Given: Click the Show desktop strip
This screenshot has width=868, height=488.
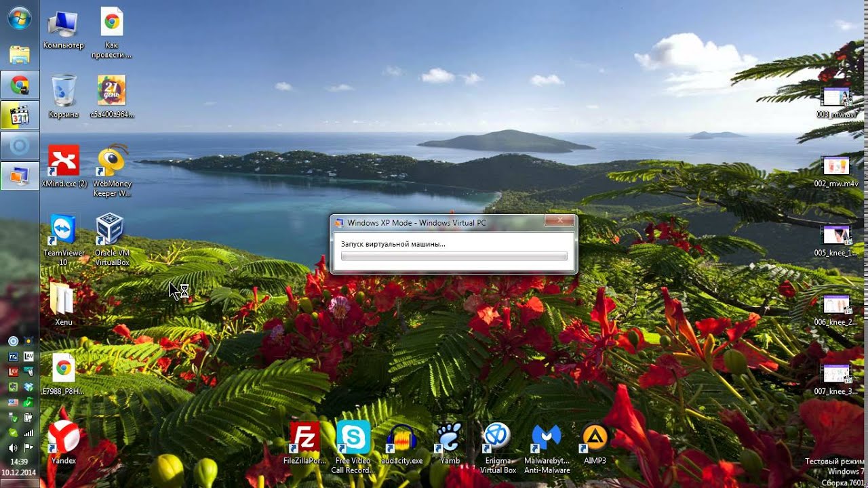Looking at the screenshot, I should pyautogui.click(x=19, y=483).
